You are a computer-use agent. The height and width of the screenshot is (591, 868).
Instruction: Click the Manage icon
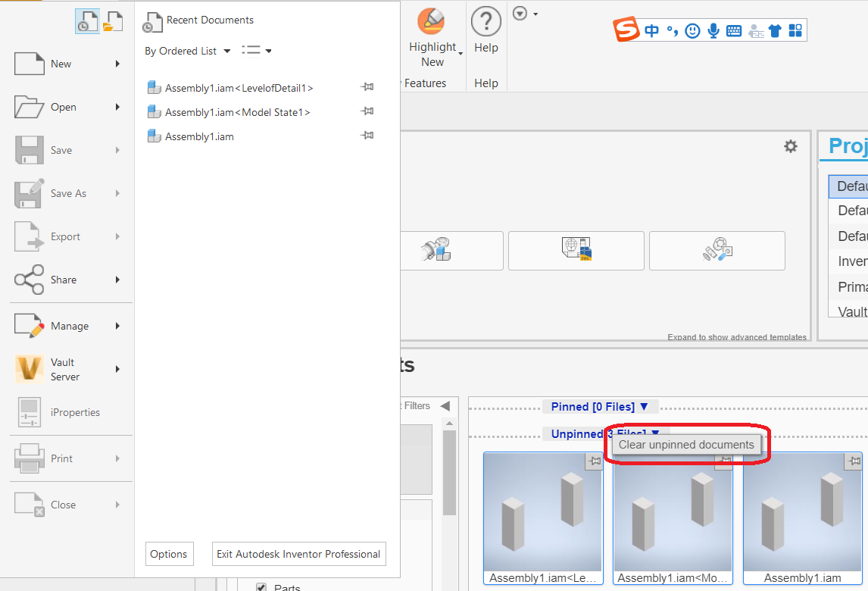click(x=29, y=326)
